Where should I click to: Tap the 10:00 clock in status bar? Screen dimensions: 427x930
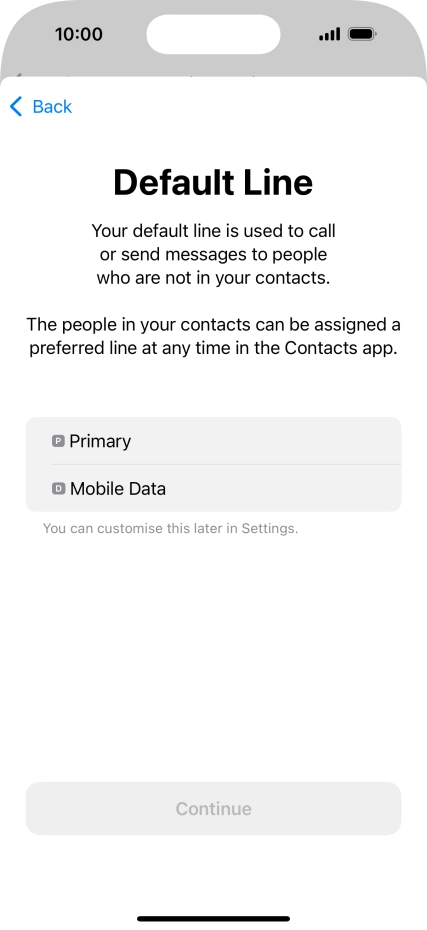click(79, 34)
